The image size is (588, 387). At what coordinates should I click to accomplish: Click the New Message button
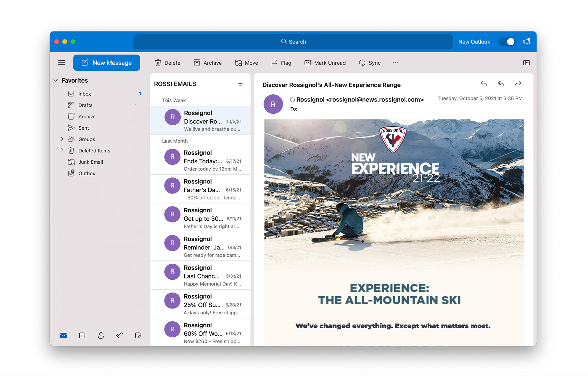107,63
